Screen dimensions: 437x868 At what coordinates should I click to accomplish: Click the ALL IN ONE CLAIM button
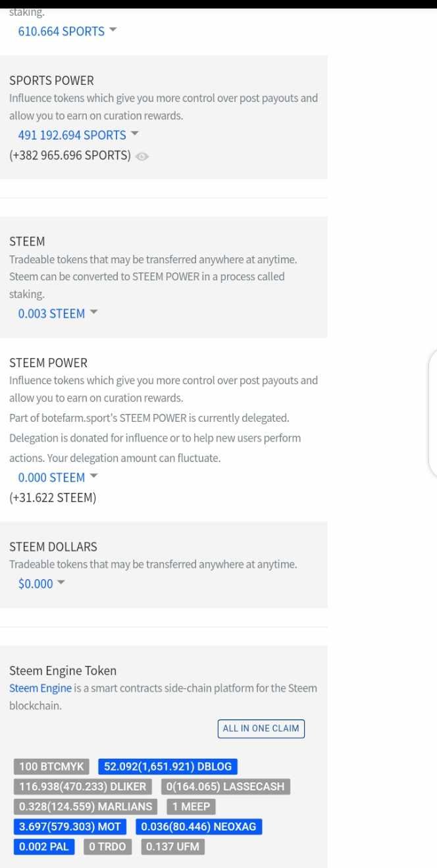[261, 728]
